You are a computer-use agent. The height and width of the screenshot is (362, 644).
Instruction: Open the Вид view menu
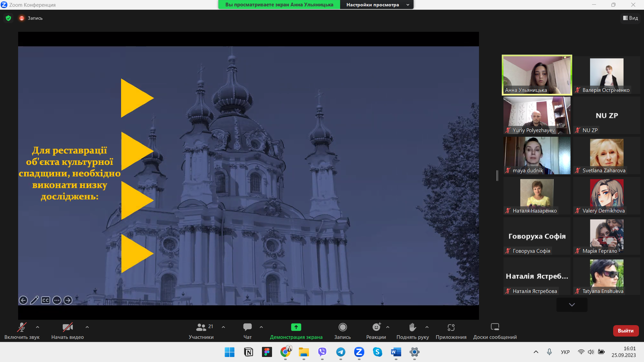(631, 18)
